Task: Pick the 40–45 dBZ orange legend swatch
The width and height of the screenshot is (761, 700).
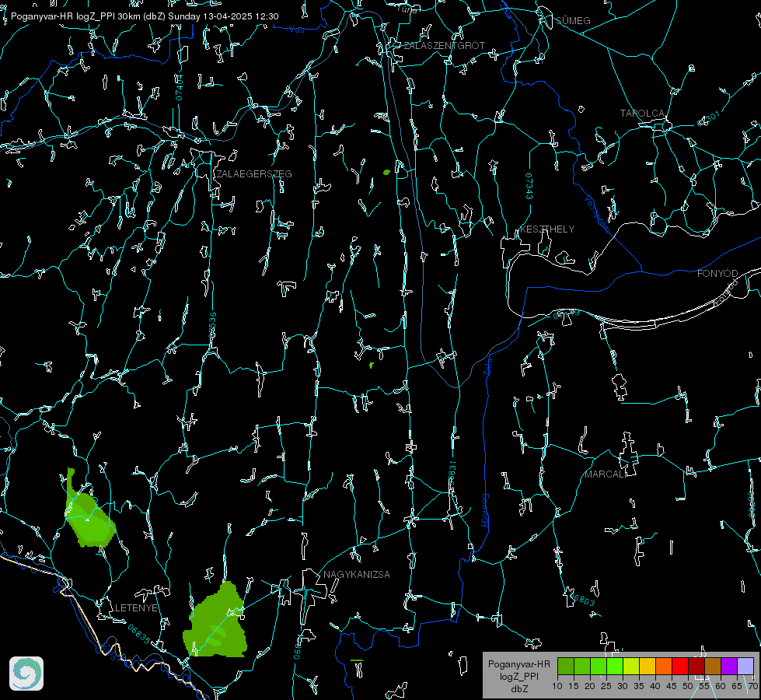Action: [664, 666]
